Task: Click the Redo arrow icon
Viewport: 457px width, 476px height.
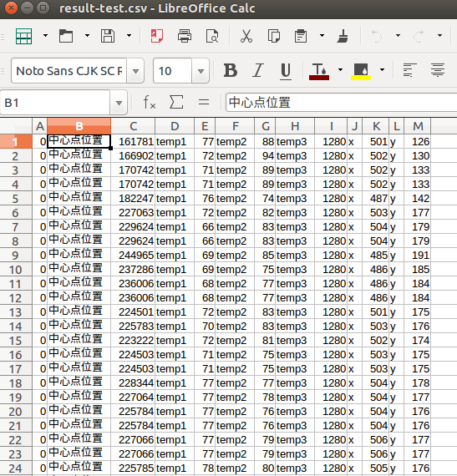Action: tap(419, 36)
